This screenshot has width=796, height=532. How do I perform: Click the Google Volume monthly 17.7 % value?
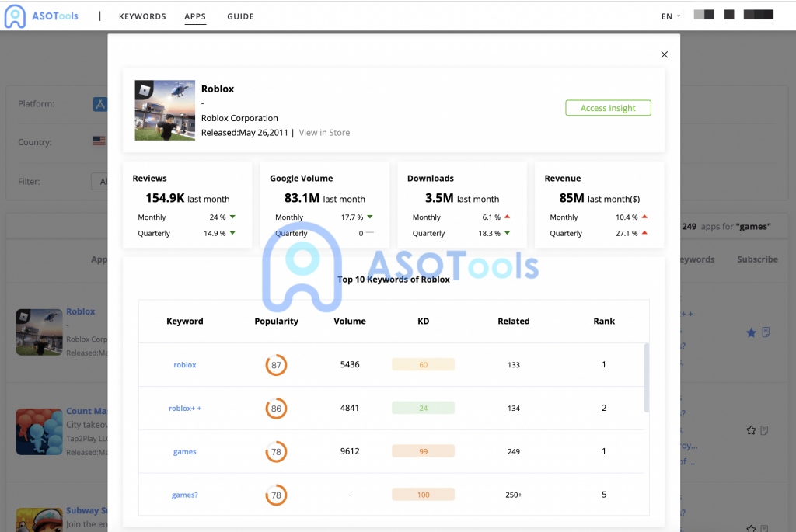(352, 217)
